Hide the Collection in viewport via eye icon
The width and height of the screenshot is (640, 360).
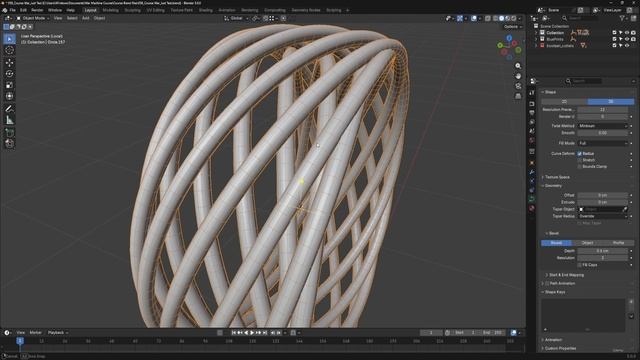[627, 33]
